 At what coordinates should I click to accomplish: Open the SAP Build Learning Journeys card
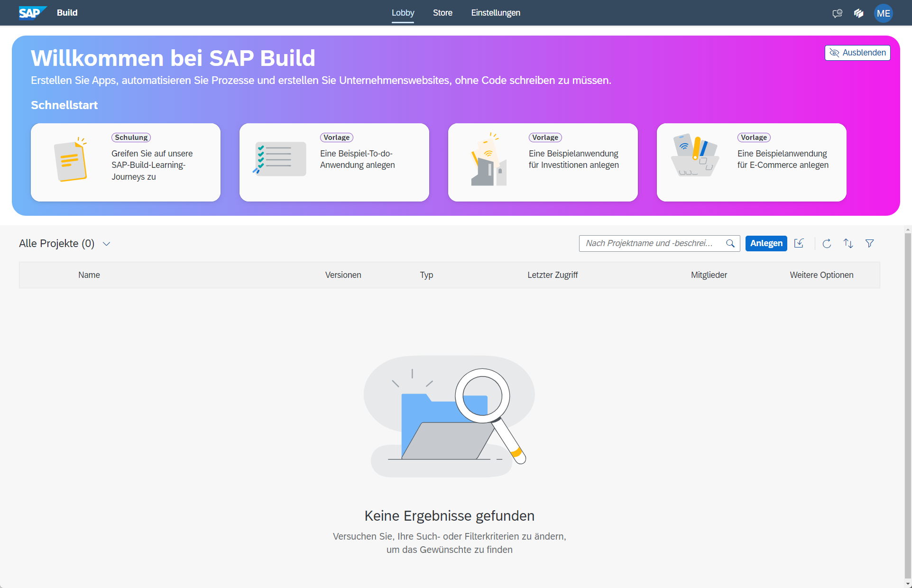[x=126, y=162]
